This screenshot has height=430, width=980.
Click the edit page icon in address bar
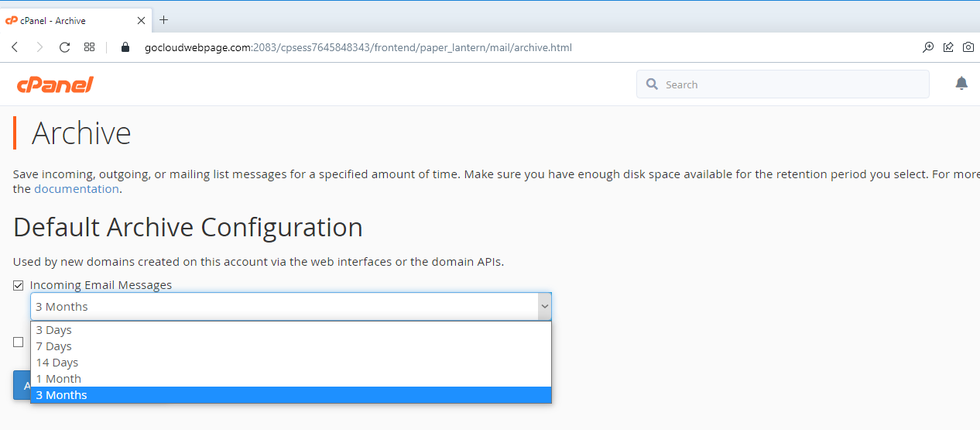tap(948, 47)
